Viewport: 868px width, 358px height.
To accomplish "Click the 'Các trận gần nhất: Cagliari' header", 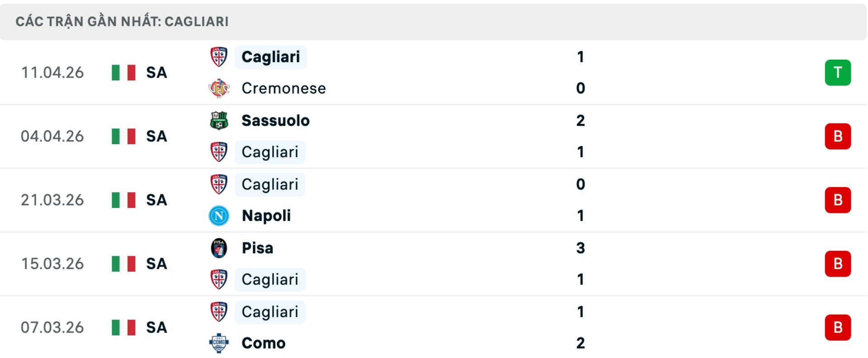I will [122, 21].
